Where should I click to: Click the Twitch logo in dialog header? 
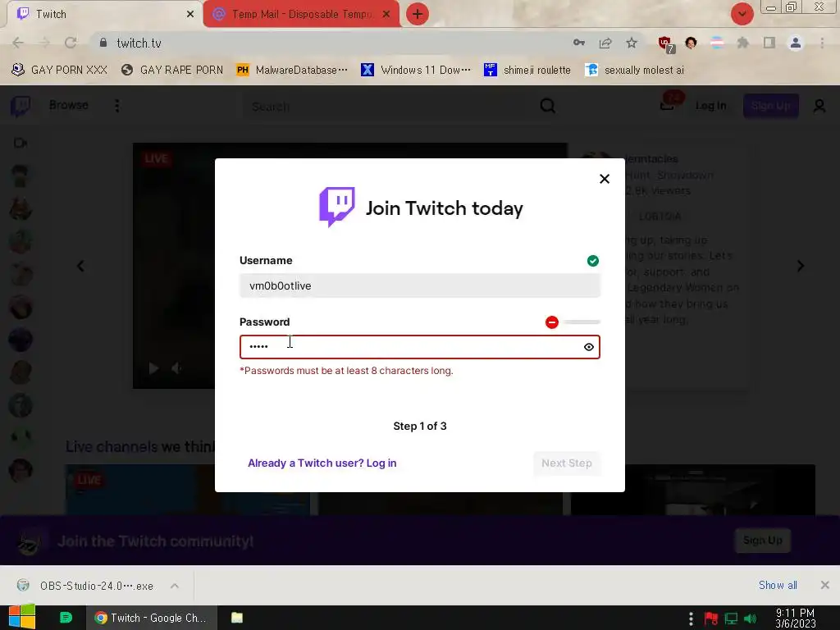(x=337, y=207)
